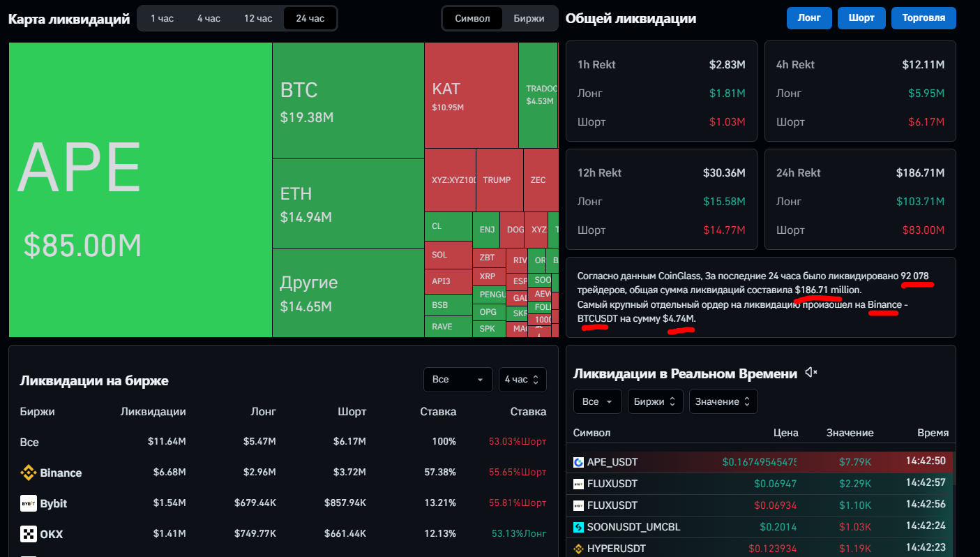This screenshot has width=980, height=557.
Task: Click the CL tile on the map
Action: (x=448, y=226)
